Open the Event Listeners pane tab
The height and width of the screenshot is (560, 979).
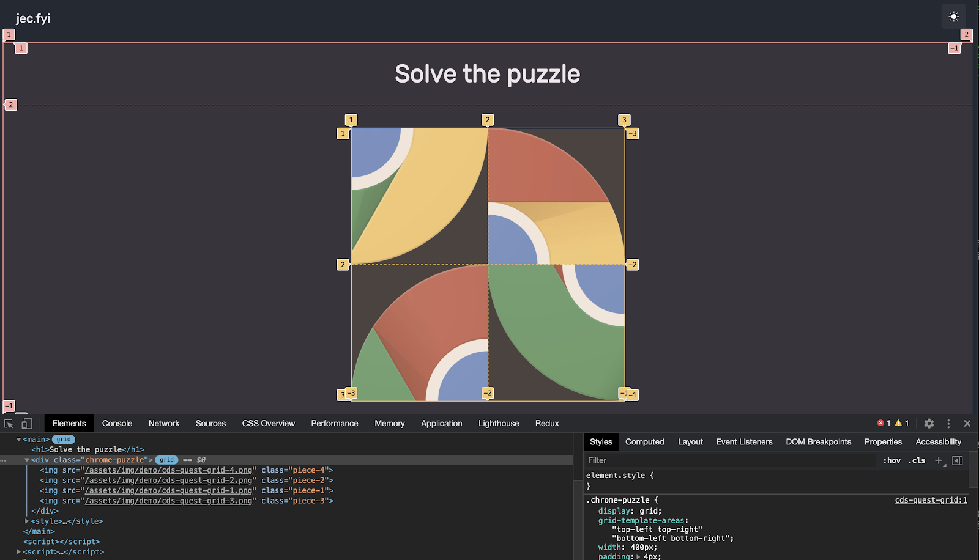(x=744, y=441)
